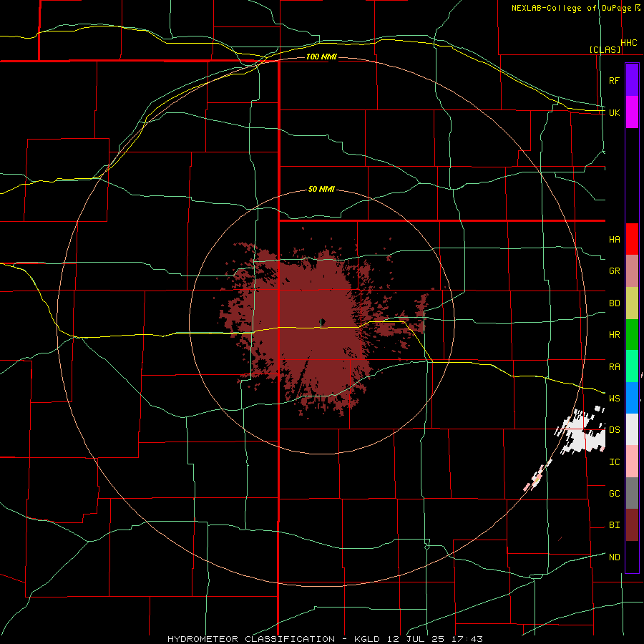Click the BI legend label
The height and width of the screenshot is (644, 644).
[x=615, y=525]
